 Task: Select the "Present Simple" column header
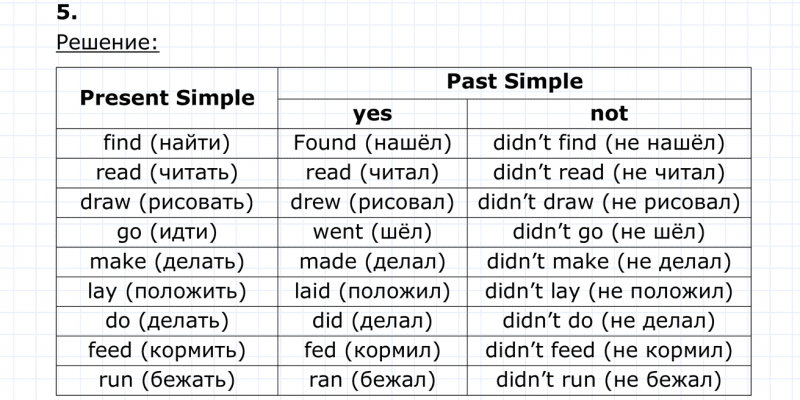point(167,98)
